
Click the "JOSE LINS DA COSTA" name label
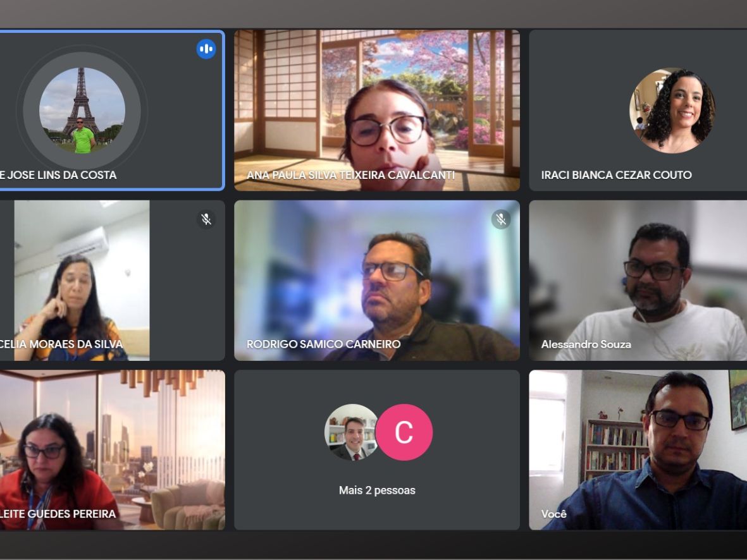click(x=58, y=175)
